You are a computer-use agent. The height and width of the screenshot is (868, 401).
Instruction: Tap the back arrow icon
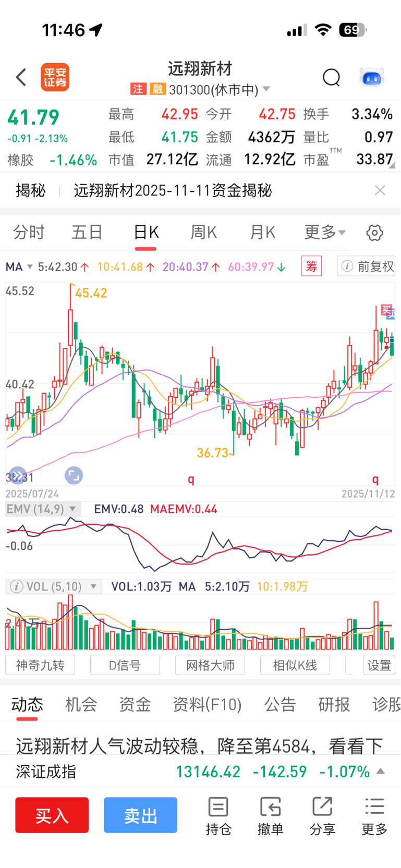pos(21,77)
